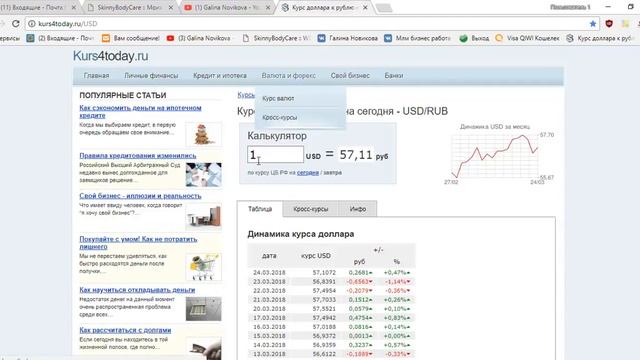This screenshot has width=640, height=360.
Task: Open the Свой бизнес menu item
Action: click(x=350, y=76)
